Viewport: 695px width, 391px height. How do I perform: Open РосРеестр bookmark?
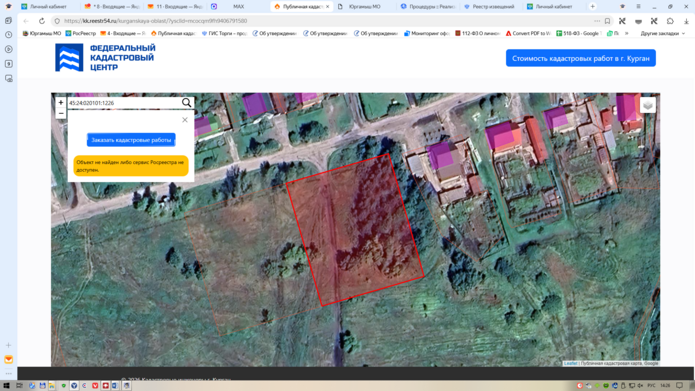pos(81,33)
